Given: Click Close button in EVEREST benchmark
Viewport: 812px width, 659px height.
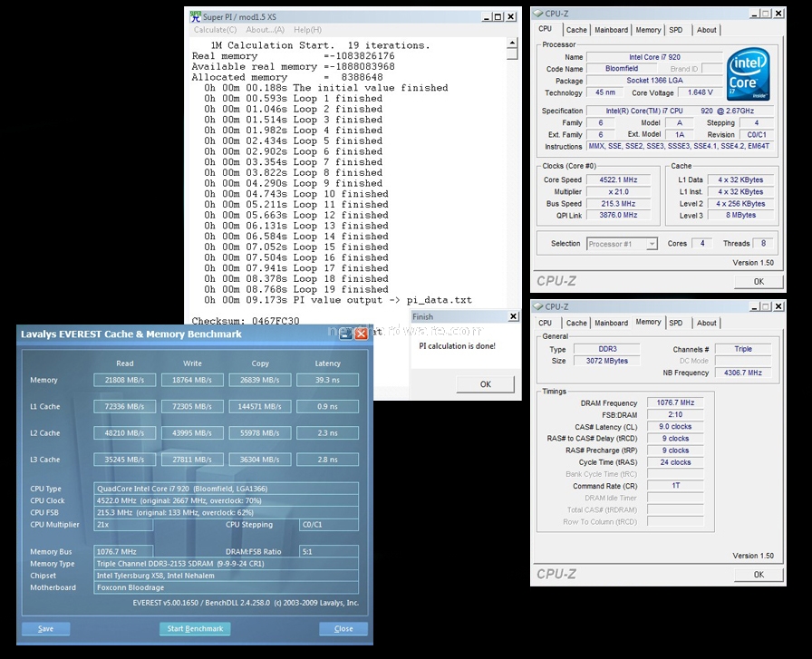Looking at the screenshot, I should [x=343, y=628].
